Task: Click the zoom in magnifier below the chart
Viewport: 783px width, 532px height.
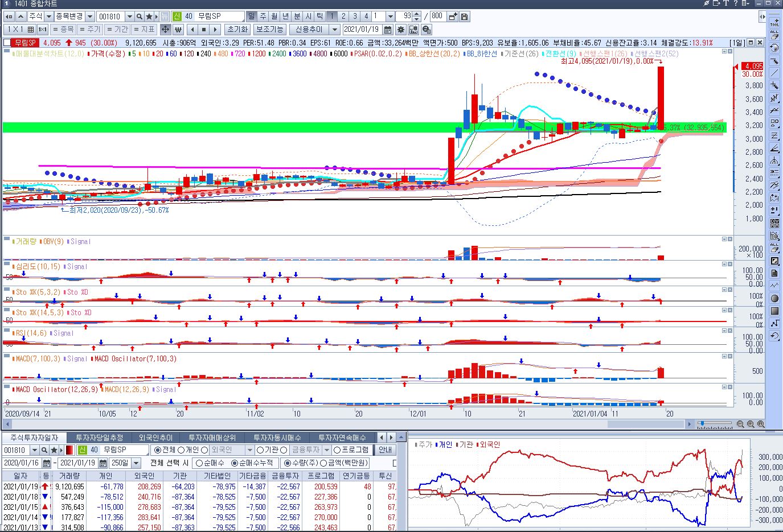Action: 751,424
